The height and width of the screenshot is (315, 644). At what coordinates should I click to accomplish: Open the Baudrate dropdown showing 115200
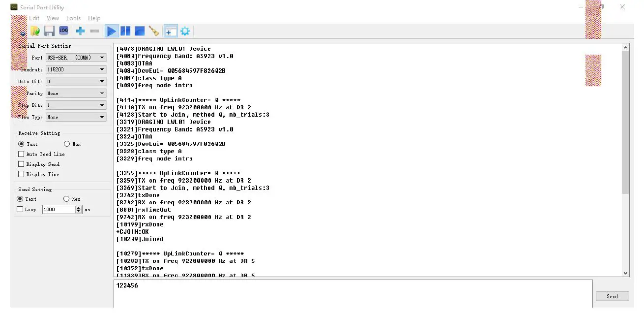click(x=76, y=69)
